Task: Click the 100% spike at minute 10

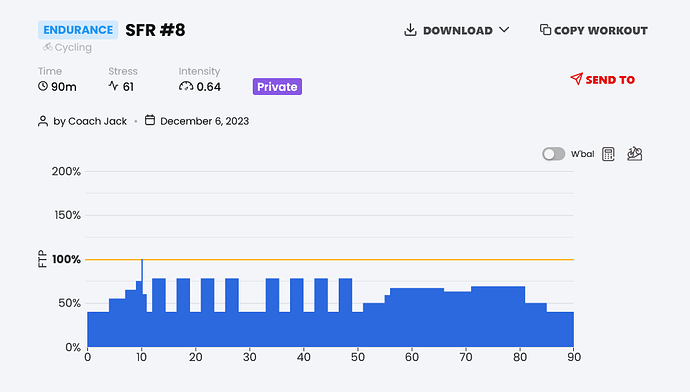Action: point(142,269)
